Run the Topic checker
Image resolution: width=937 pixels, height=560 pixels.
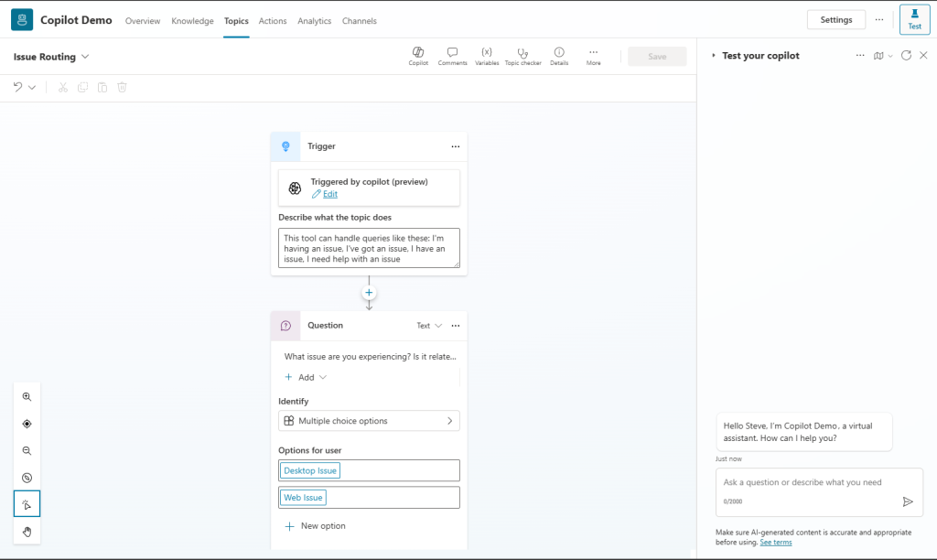[x=522, y=55]
